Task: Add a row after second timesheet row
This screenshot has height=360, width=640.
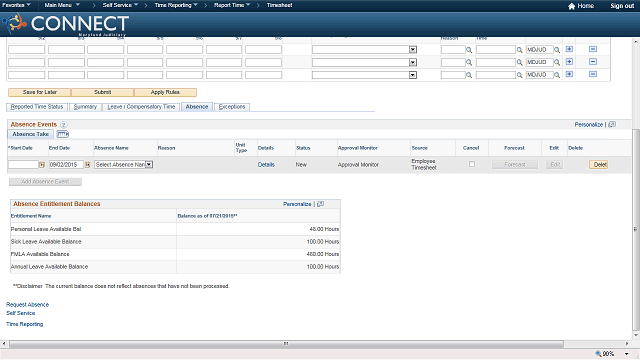Action: pos(569,62)
